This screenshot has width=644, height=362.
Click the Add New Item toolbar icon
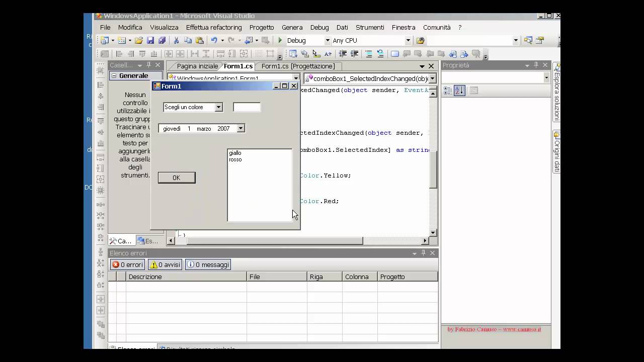122,40
